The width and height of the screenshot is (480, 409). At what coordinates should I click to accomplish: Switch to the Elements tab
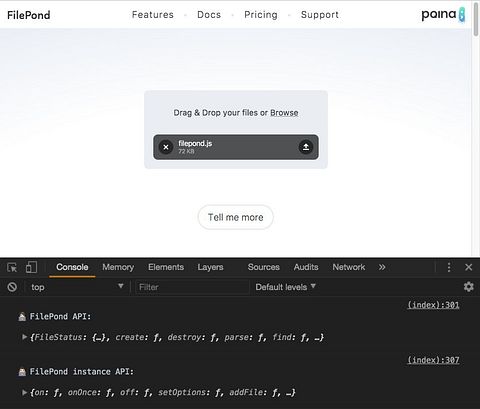point(166,267)
